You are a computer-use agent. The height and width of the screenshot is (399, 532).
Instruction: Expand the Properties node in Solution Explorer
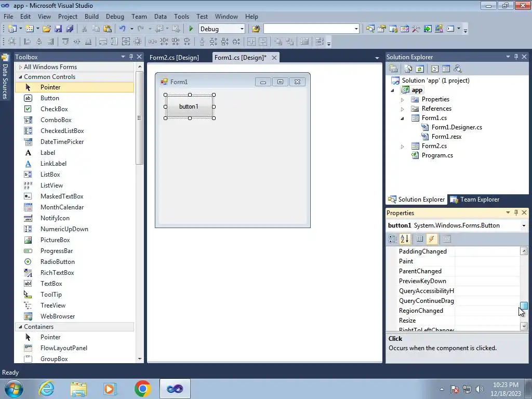click(x=403, y=100)
